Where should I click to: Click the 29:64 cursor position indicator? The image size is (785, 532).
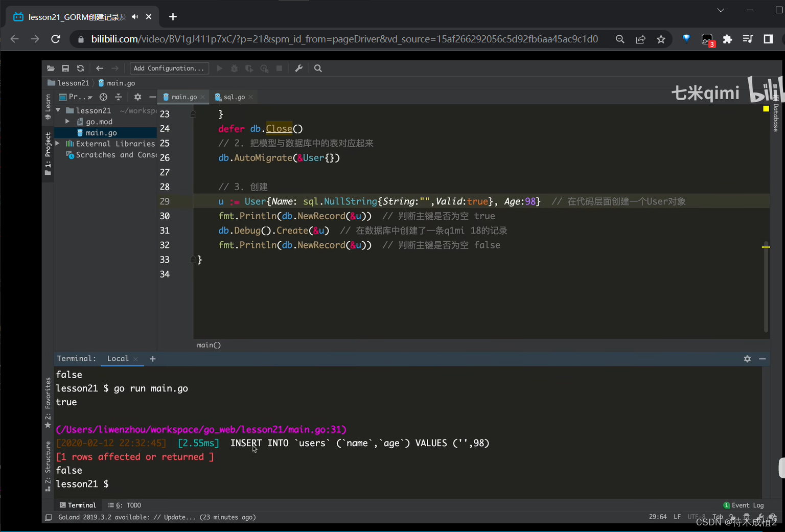pos(658,517)
